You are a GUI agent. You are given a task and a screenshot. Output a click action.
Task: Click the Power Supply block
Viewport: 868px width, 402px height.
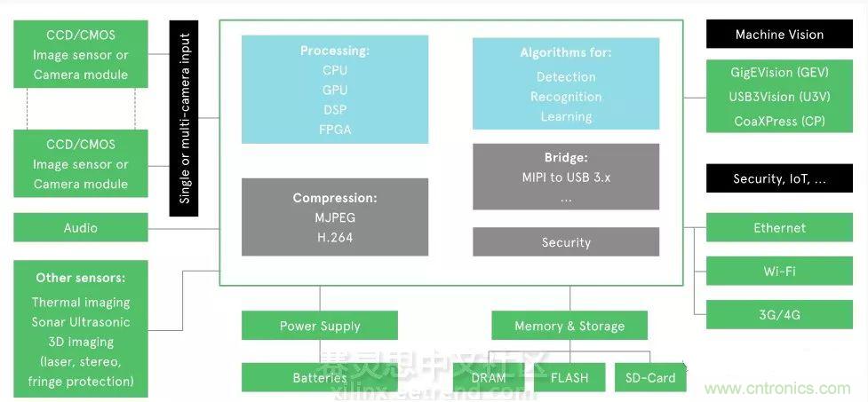pos(320,326)
